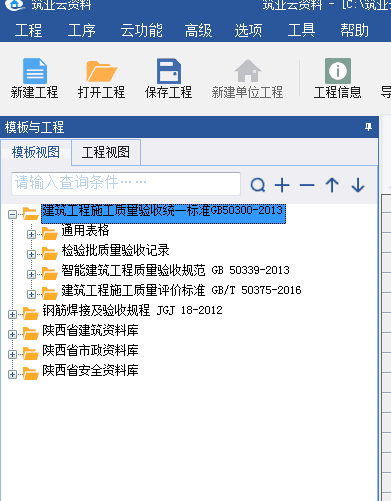This screenshot has width=391, height=501.
Task: Open a project with 打开工程 icon
Action: (x=101, y=71)
